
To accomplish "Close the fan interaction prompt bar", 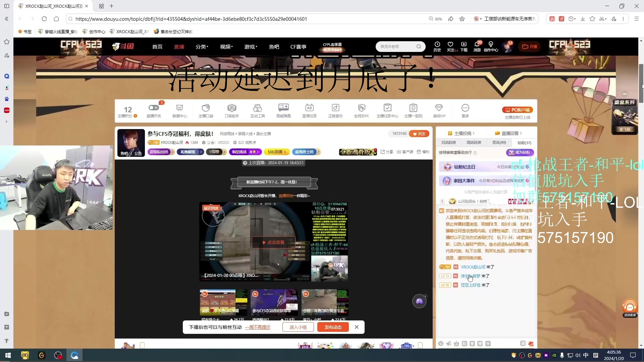I will (357, 327).
